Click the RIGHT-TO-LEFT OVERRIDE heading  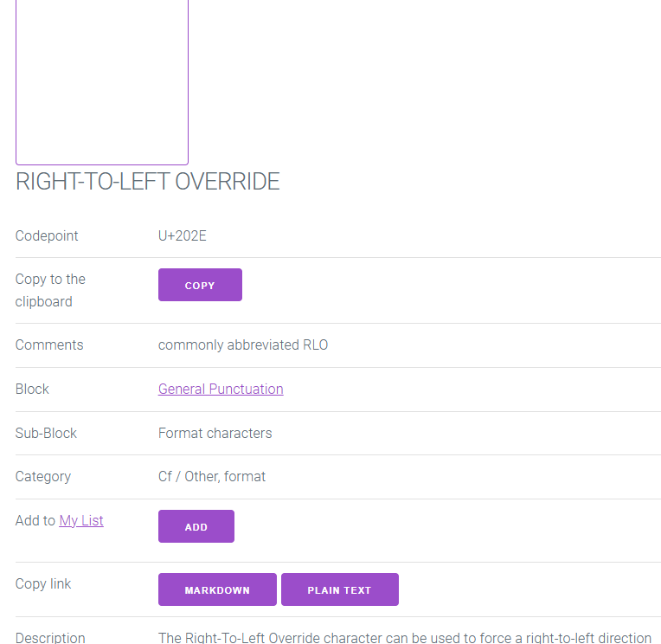point(148,182)
